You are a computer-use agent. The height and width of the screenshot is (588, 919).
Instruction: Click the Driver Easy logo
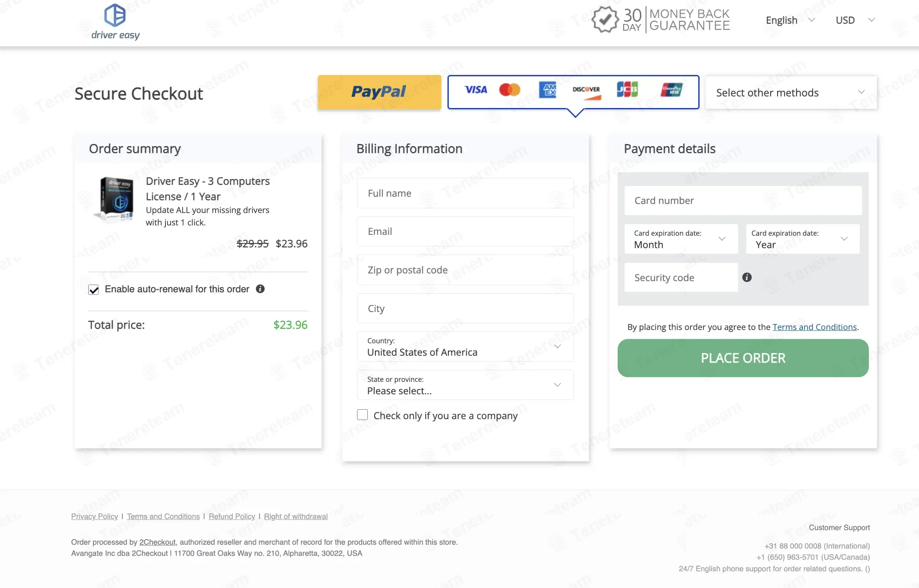pyautogui.click(x=115, y=22)
